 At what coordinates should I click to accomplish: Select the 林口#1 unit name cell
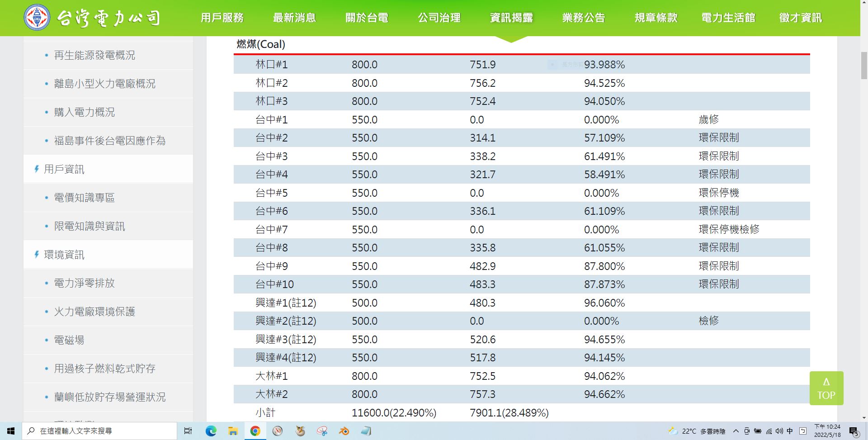point(272,64)
